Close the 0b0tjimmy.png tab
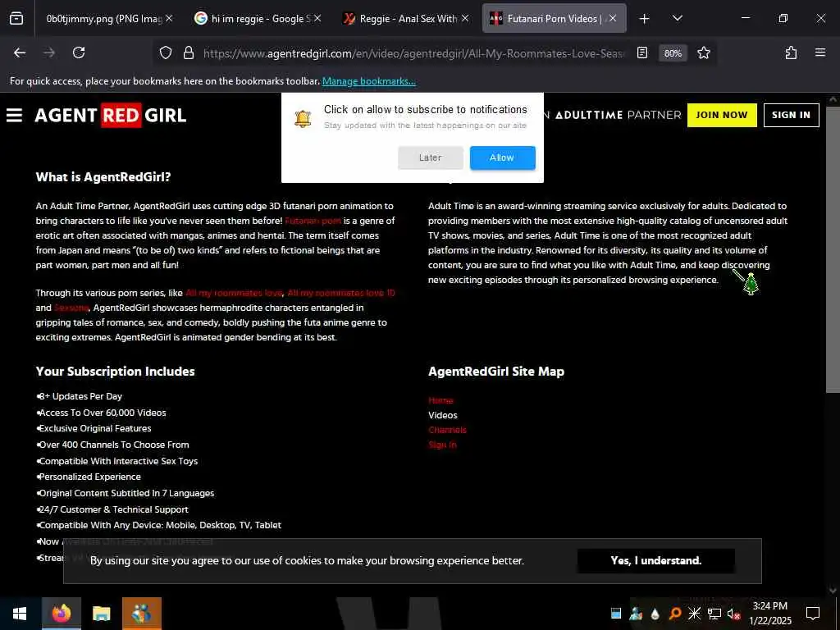The height and width of the screenshot is (630, 840). coord(169,18)
